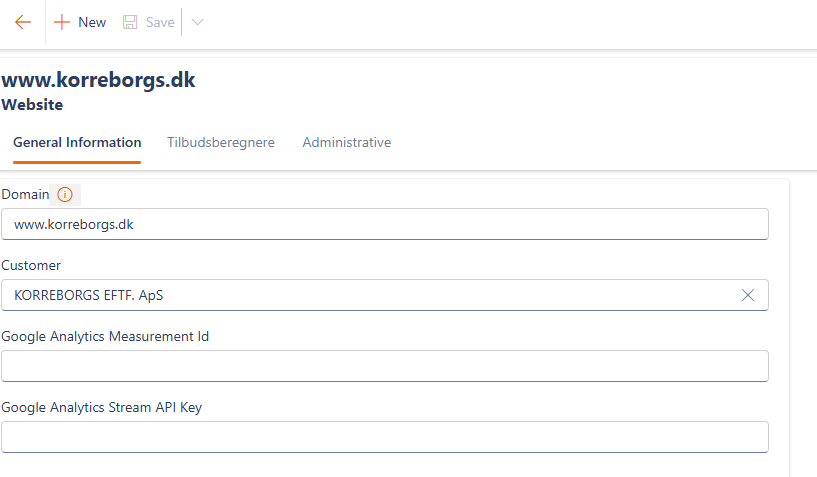Screen dimensions: 817x477
Task: Click the Website subtitle under the heading
Action: click(32, 104)
